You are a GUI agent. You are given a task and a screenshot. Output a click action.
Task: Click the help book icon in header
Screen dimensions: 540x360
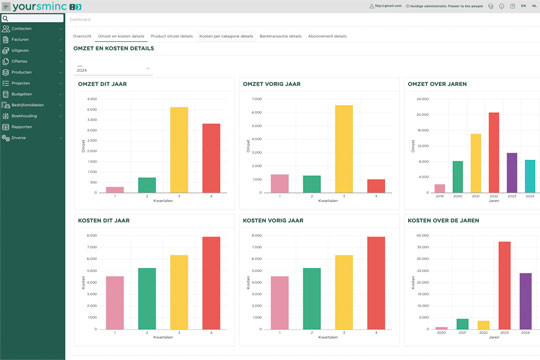click(512, 6)
